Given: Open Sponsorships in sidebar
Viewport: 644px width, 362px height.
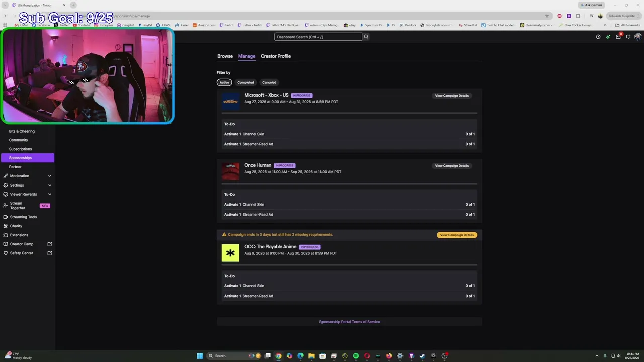Looking at the screenshot, I should (x=28, y=158).
